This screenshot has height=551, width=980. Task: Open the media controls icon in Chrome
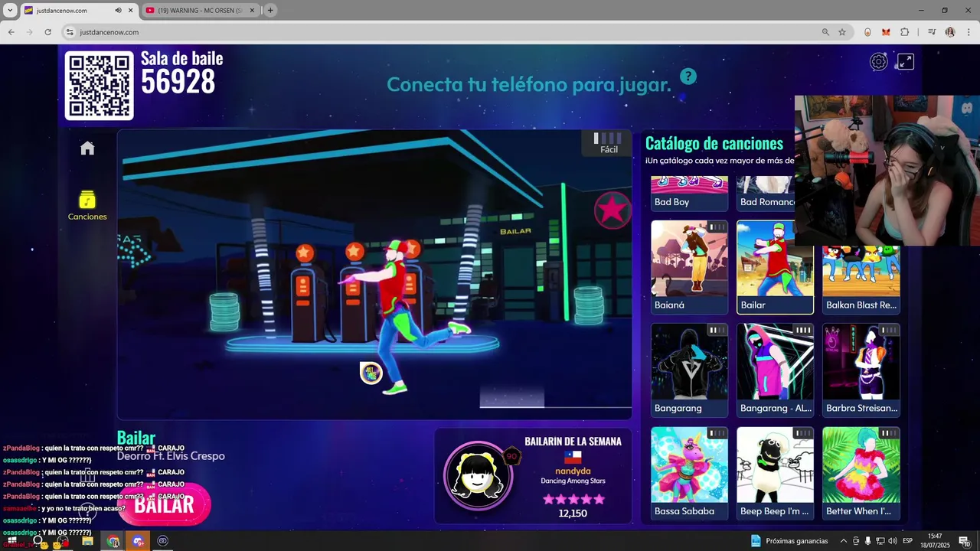932,32
